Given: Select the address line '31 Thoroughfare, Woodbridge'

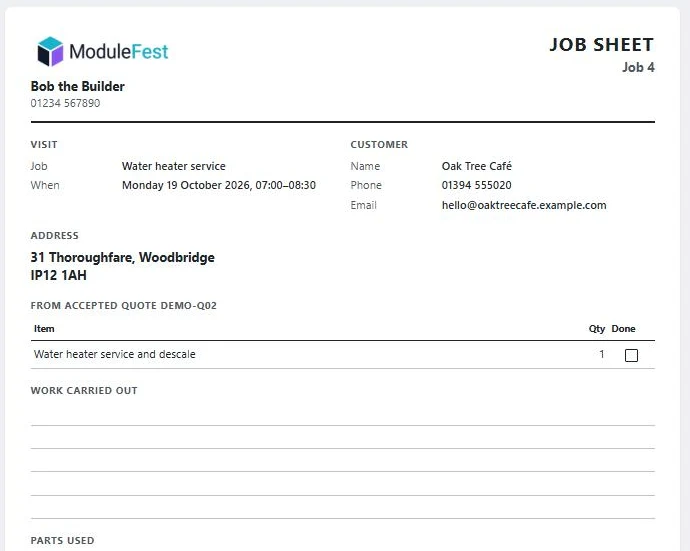Looking at the screenshot, I should (123, 257).
